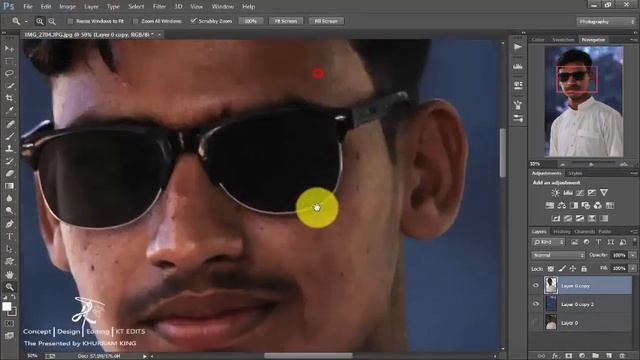
Task: Filter layers by type layers icon
Action: click(x=598, y=242)
